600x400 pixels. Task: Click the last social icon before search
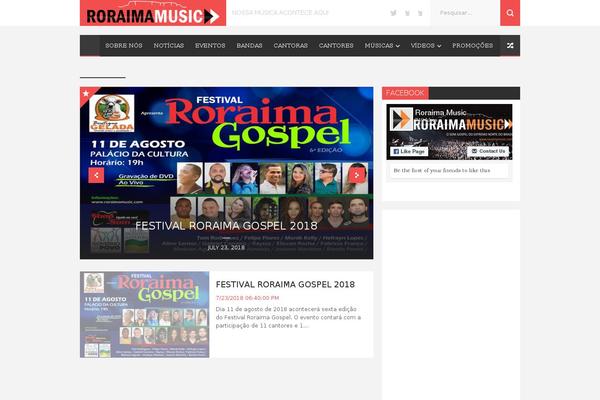click(x=420, y=13)
